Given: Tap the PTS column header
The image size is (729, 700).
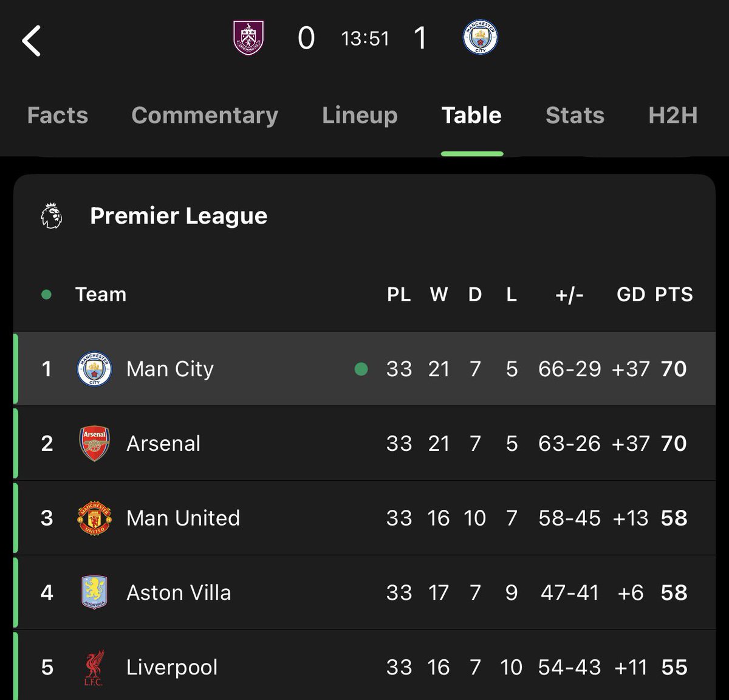Looking at the screenshot, I should pos(674,295).
